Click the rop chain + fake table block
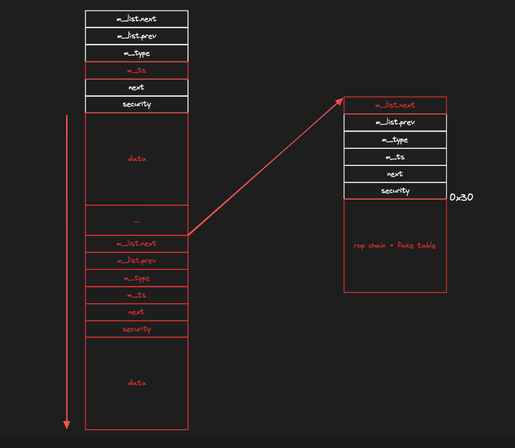 pos(395,246)
